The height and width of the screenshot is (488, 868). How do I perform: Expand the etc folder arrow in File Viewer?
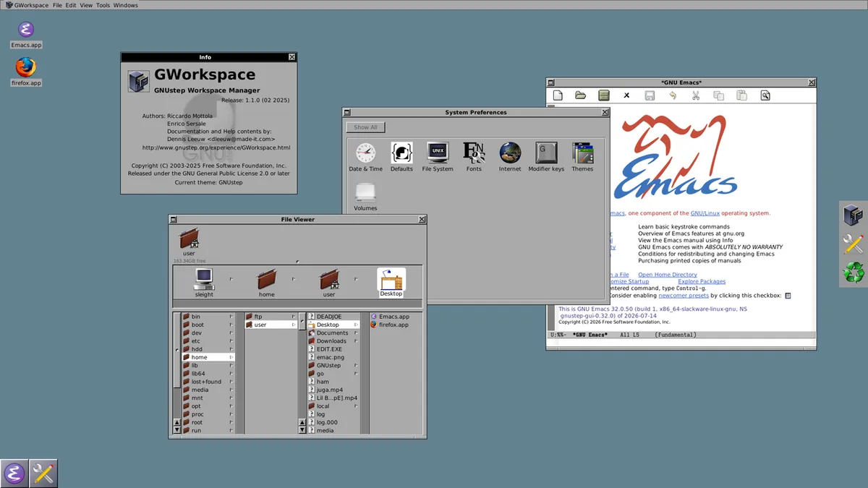pos(231,341)
